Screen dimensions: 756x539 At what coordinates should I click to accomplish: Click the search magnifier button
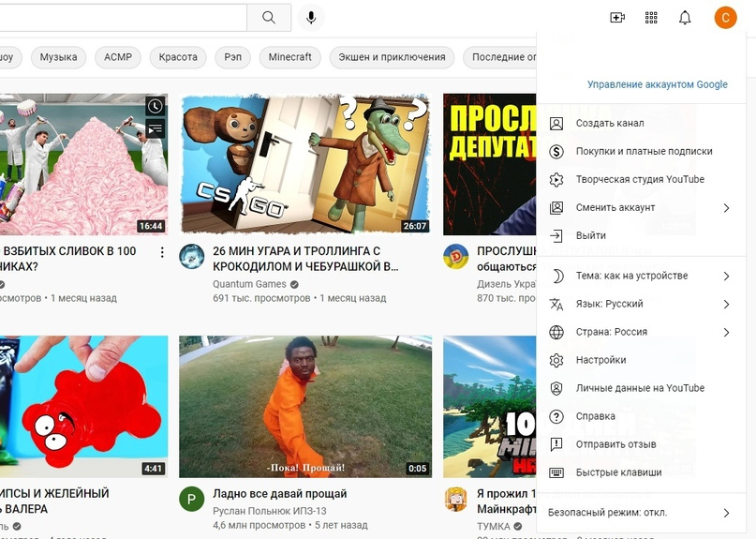pyautogui.click(x=269, y=18)
